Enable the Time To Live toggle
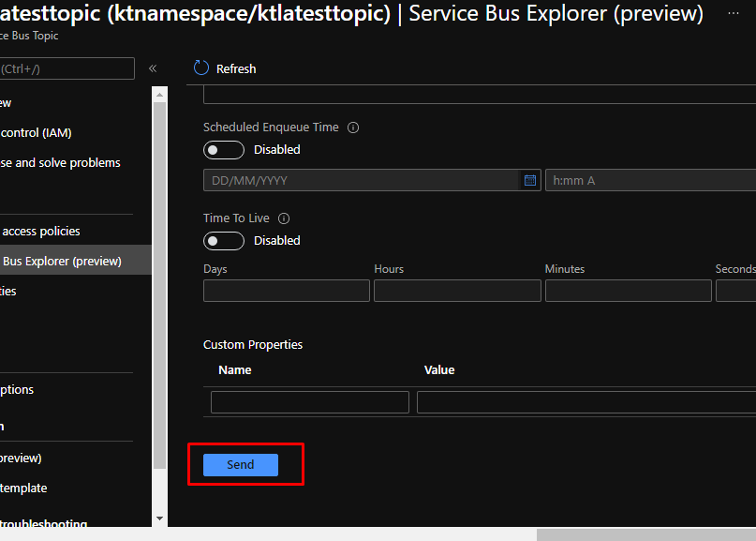This screenshot has width=756, height=541. tap(223, 241)
